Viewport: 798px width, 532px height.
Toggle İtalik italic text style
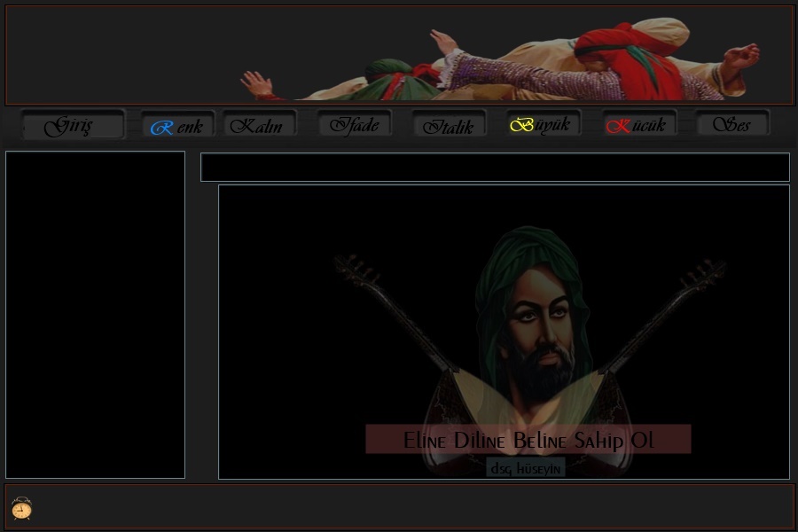tap(449, 125)
